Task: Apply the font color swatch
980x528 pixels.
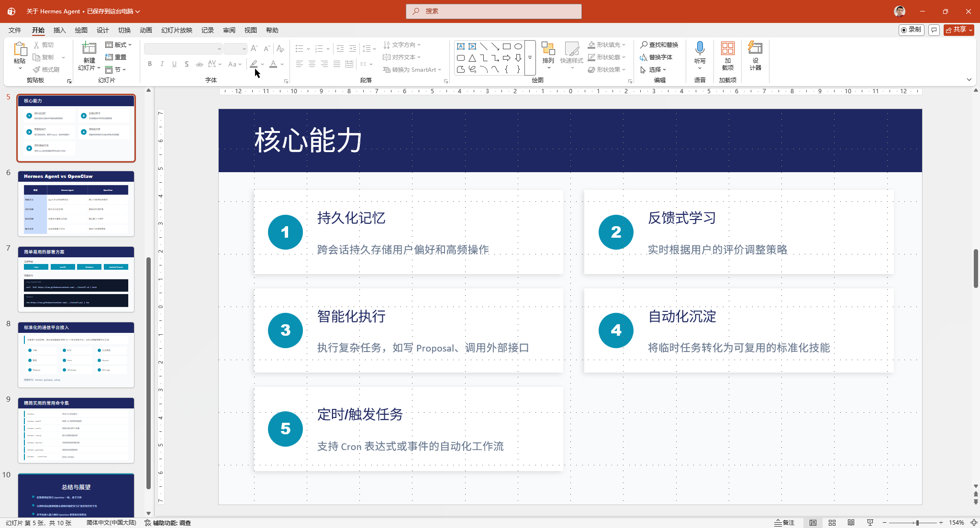Action: (273, 64)
